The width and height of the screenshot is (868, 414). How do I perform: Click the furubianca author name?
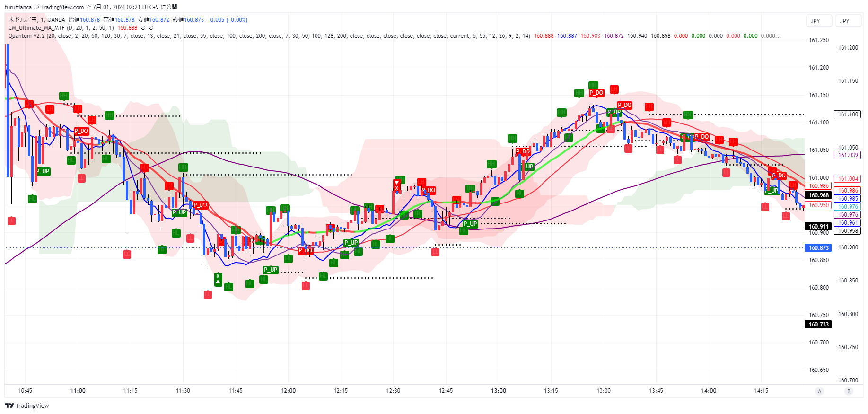tap(18, 7)
